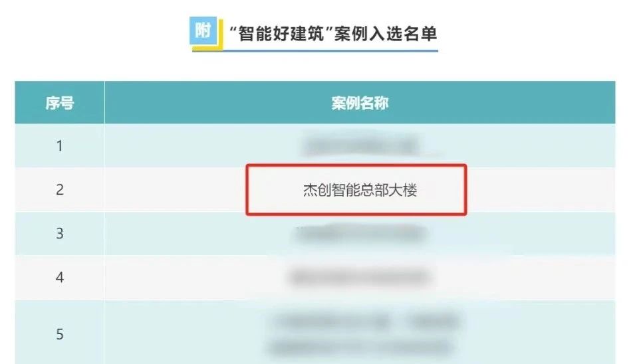Click the 序号 column header
633x364 pixels.
(x=60, y=103)
